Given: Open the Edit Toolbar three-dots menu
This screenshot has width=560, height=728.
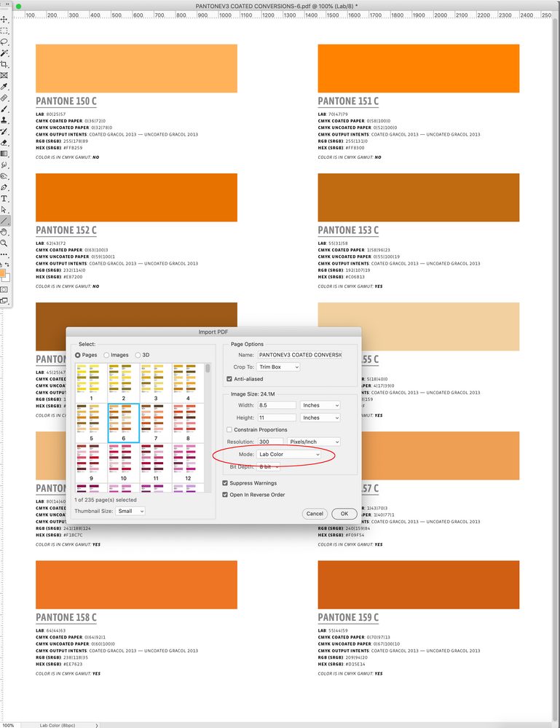Looking at the screenshot, I should click(4, 254).
